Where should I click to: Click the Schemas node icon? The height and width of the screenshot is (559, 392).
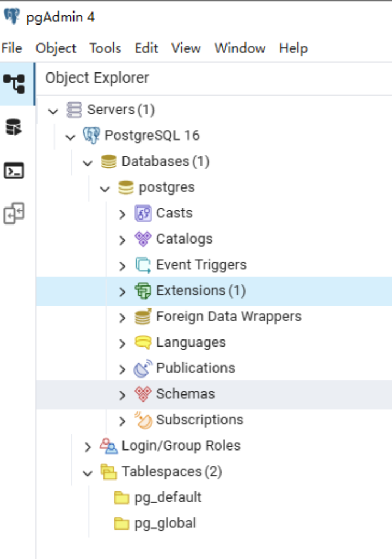coord(143,394)
